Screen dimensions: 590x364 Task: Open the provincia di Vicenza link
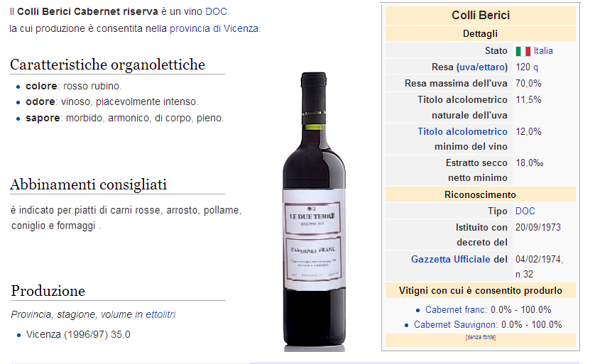pos(214,28)
